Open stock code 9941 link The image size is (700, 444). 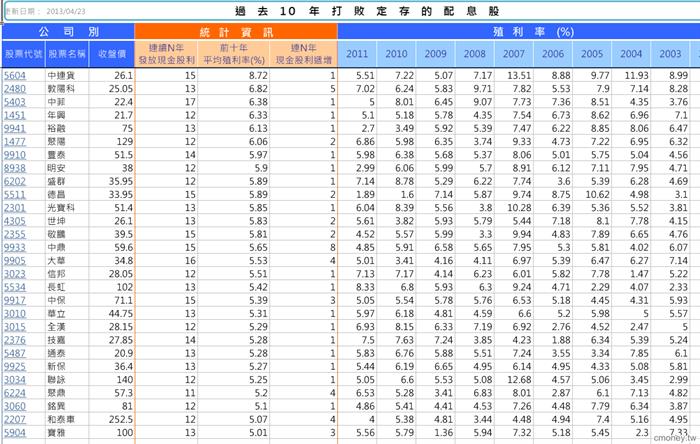click(15, 129)
